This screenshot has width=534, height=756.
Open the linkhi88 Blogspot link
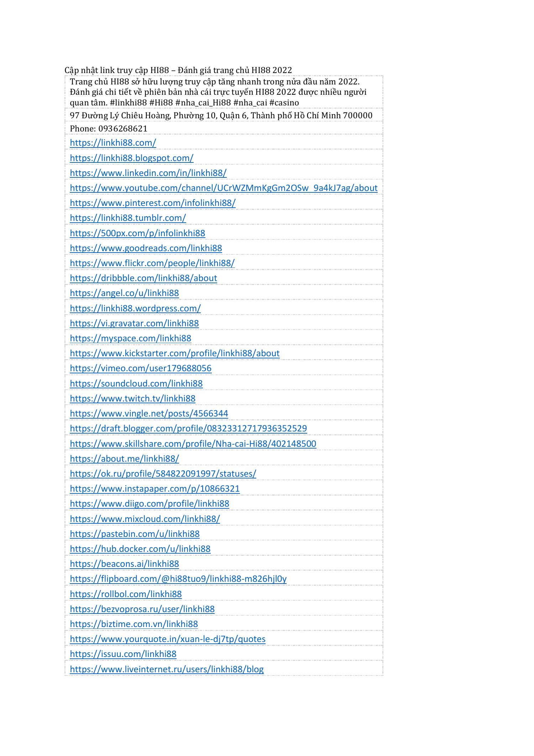point(131,158)
